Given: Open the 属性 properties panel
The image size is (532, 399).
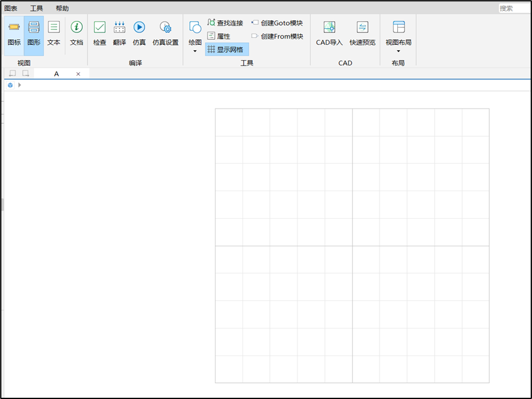Looking at the screenshot, I should (219, 36).
